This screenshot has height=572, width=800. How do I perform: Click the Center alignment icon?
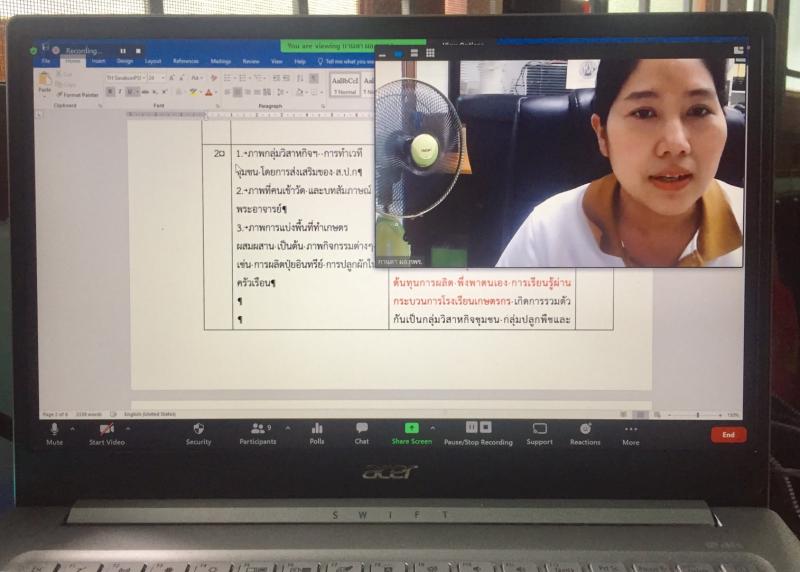coord(238,92)
